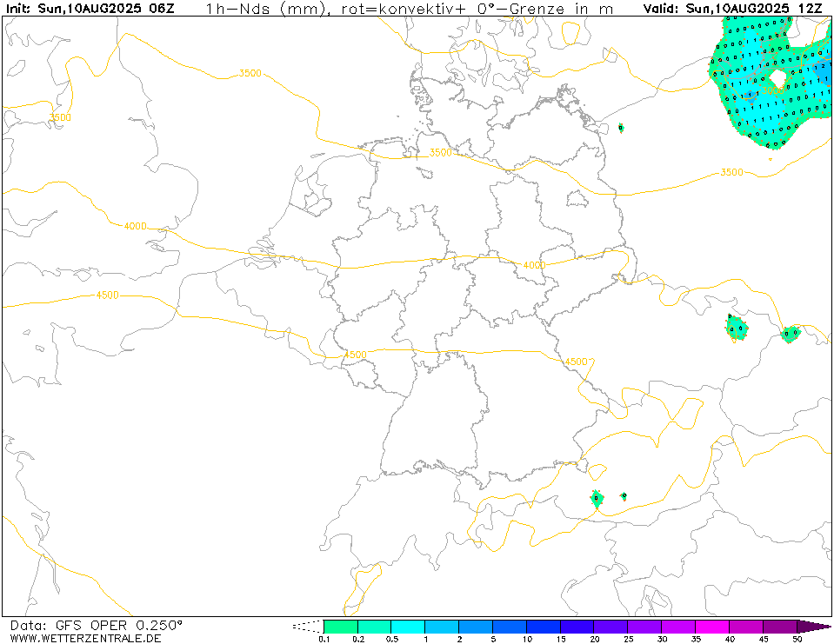Pick the 10–15 mm legend swatch

(x=544, y=627)
